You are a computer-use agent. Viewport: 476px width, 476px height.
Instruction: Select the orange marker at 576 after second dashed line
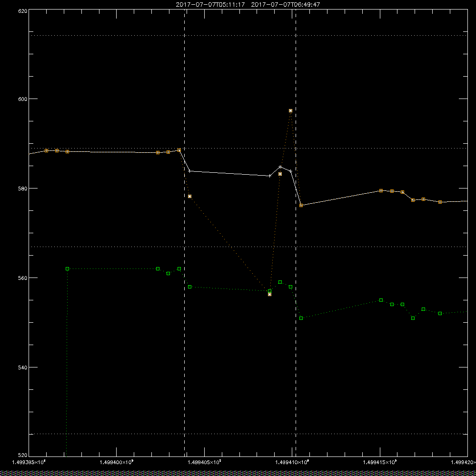click(x=301, y=206)
